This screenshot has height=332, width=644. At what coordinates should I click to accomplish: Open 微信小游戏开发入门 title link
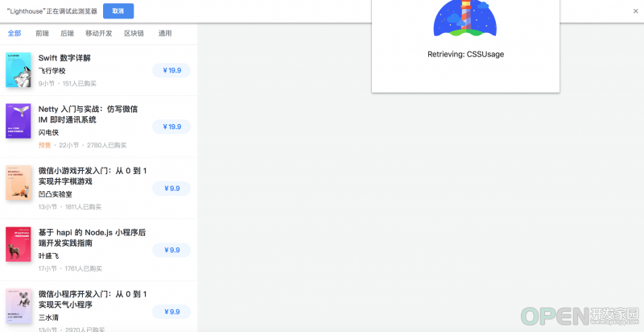(93, 176)
